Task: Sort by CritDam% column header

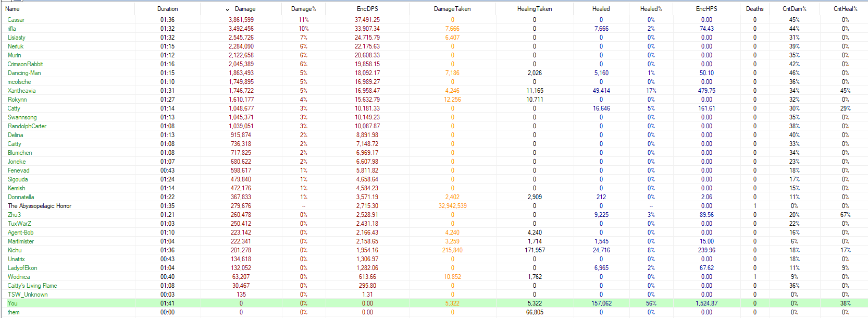Action: point(794,9)
